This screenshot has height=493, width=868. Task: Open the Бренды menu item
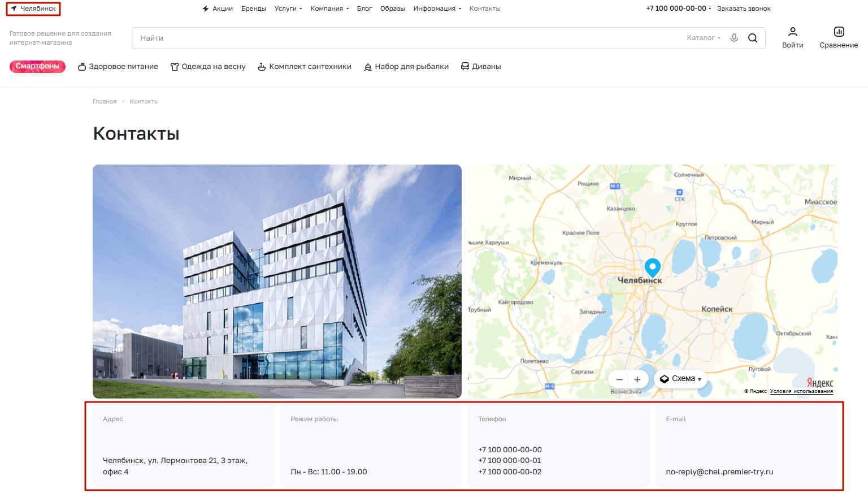[253, 8]
